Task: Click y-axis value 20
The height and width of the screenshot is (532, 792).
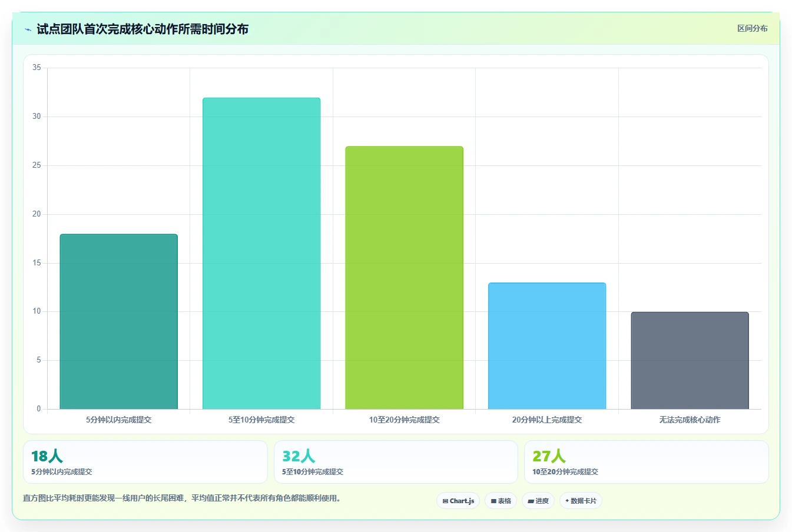Action: 37,214
